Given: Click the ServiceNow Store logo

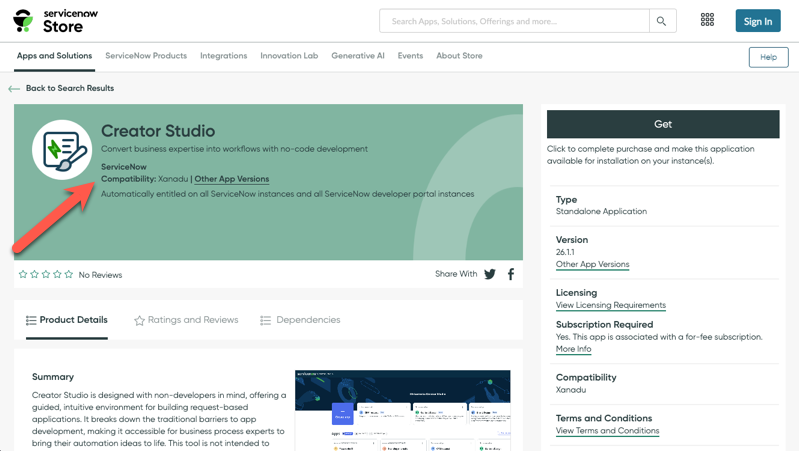Looking at the screenshot, I should tap(55, 21).
